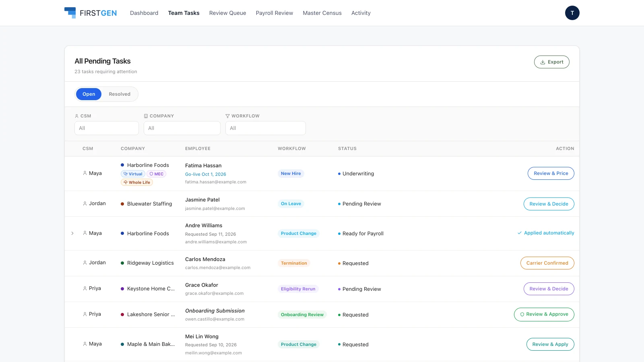The height and width of the screenshot is (362, 644).
Task: Open the Company filter dropdown
Action: click(x=182, y=128)
